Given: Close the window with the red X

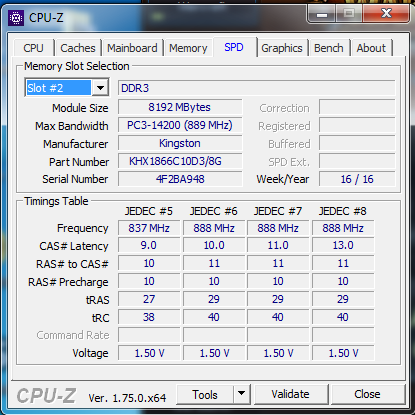Looking at the screenshot, I should [386, 14].
